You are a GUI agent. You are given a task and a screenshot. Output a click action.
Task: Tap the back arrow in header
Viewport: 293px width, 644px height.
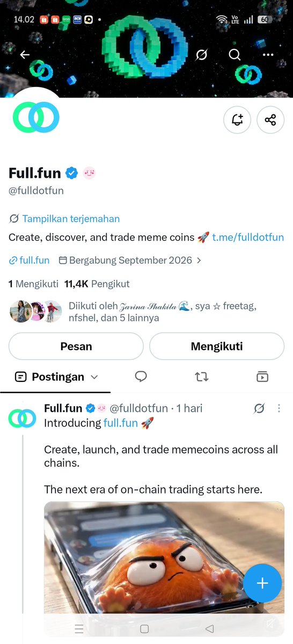25,55
